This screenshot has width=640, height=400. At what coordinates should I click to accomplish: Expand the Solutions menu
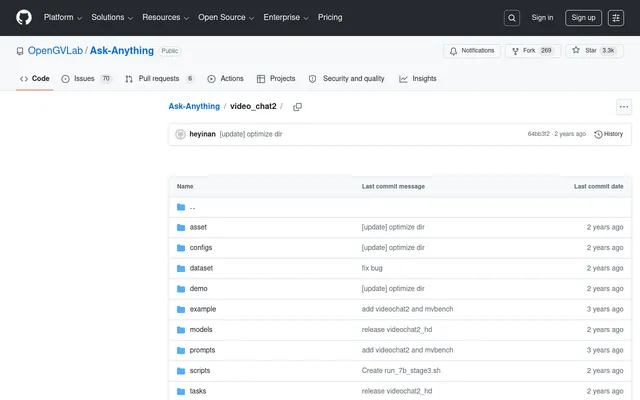[x=112, y=18]
